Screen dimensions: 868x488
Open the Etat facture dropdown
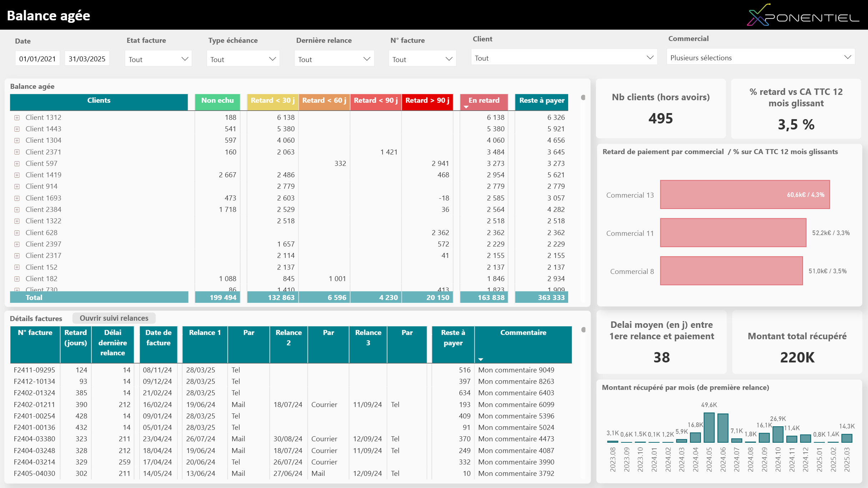[158, 59]
